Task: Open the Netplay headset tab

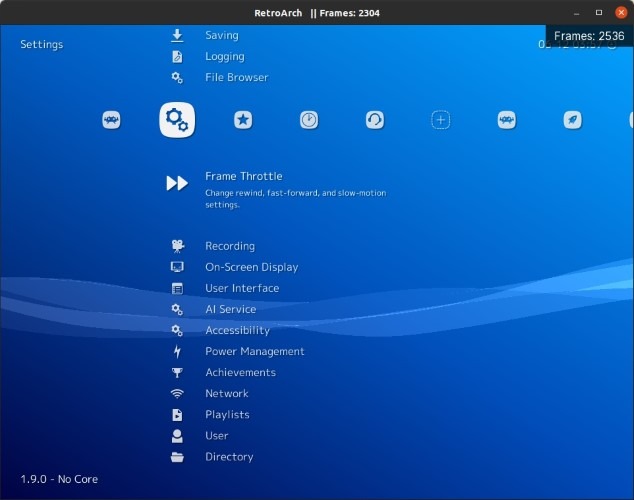Action: pyautogui.click(x=375, y=120)
